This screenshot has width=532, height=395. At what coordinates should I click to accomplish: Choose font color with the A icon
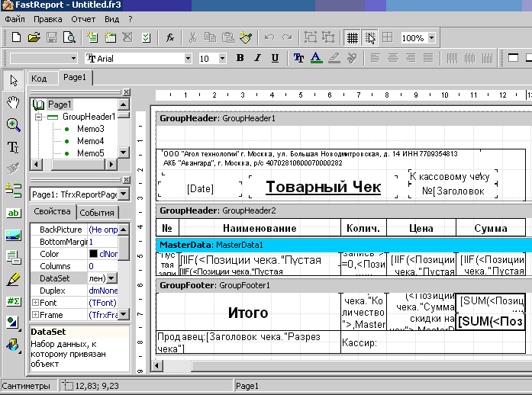[x=316, y=58]
